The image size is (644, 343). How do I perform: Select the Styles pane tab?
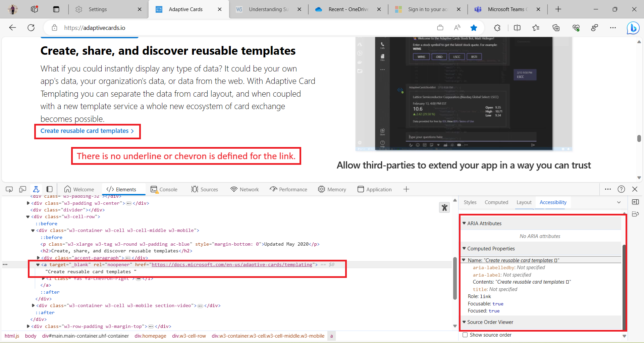point(470,202)
